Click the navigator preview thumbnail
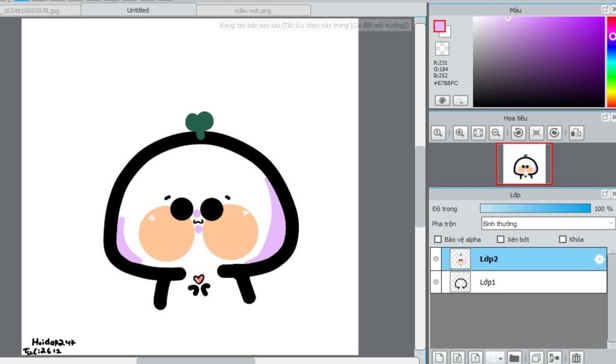The height and width of the screenshot is (364, 616). point(524,164)
